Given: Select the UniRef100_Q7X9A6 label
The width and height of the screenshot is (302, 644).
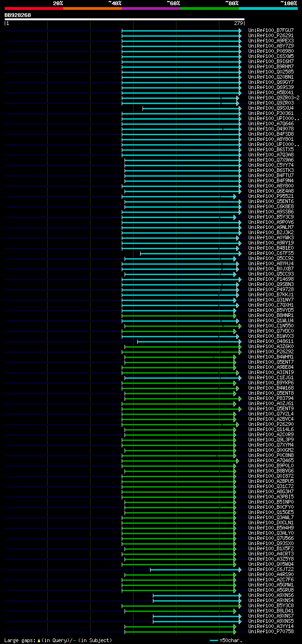Looking at the screenshot, I should (x=271, y=160).
